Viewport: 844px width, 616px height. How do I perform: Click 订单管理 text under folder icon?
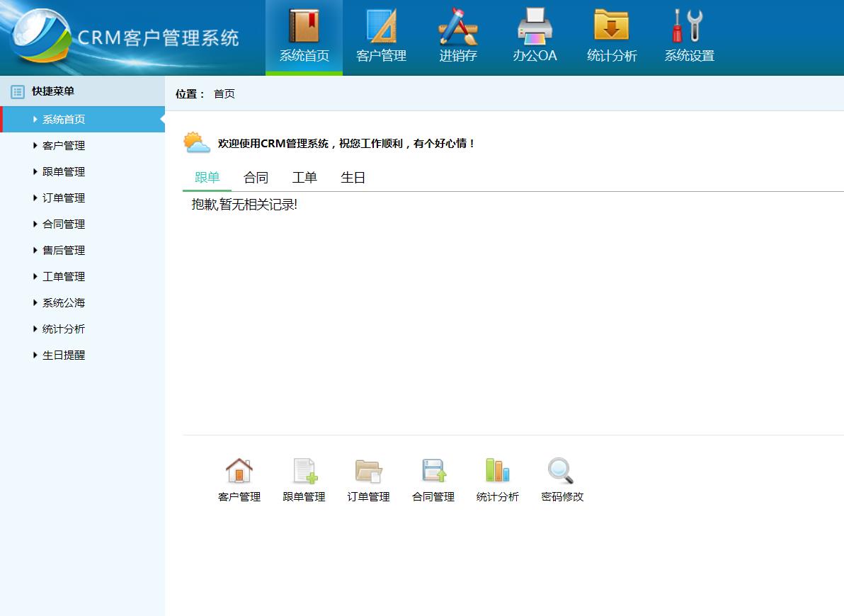[x=369, y=496]
